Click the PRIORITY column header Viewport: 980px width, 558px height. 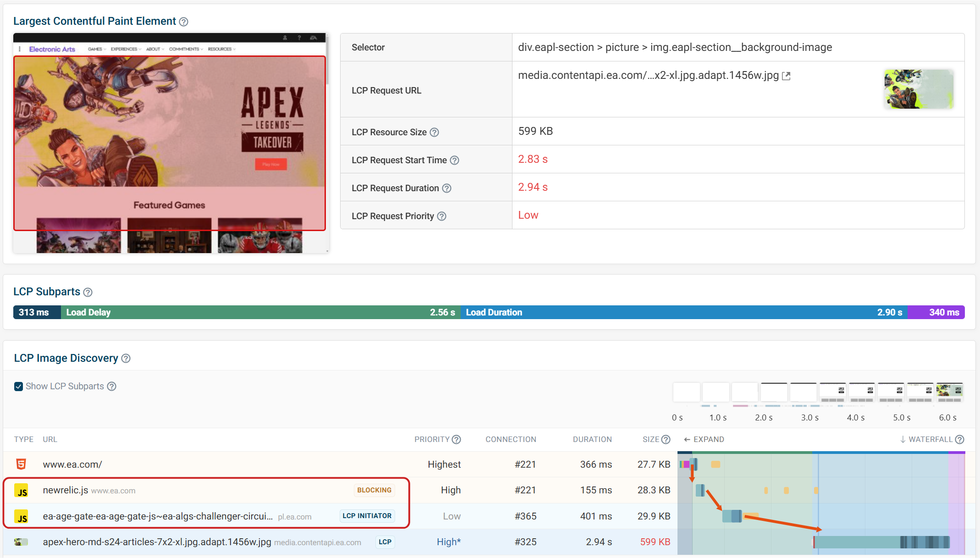tap(432, 439)
